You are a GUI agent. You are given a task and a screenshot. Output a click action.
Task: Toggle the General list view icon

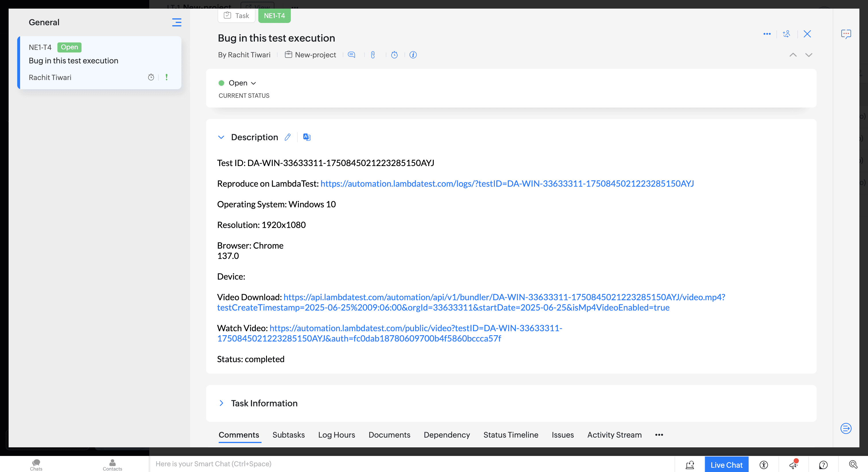[x=177, y=23]
